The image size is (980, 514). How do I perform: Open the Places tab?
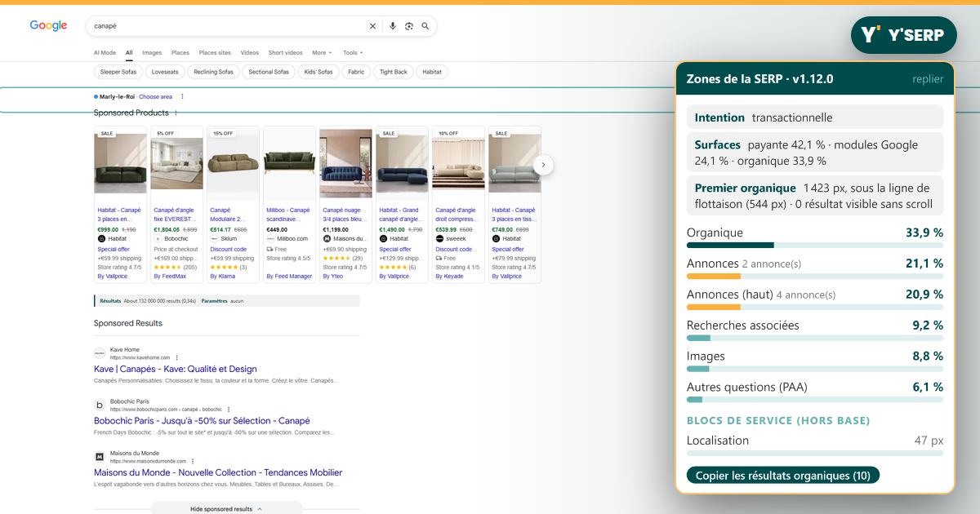(x=180, y=52)
